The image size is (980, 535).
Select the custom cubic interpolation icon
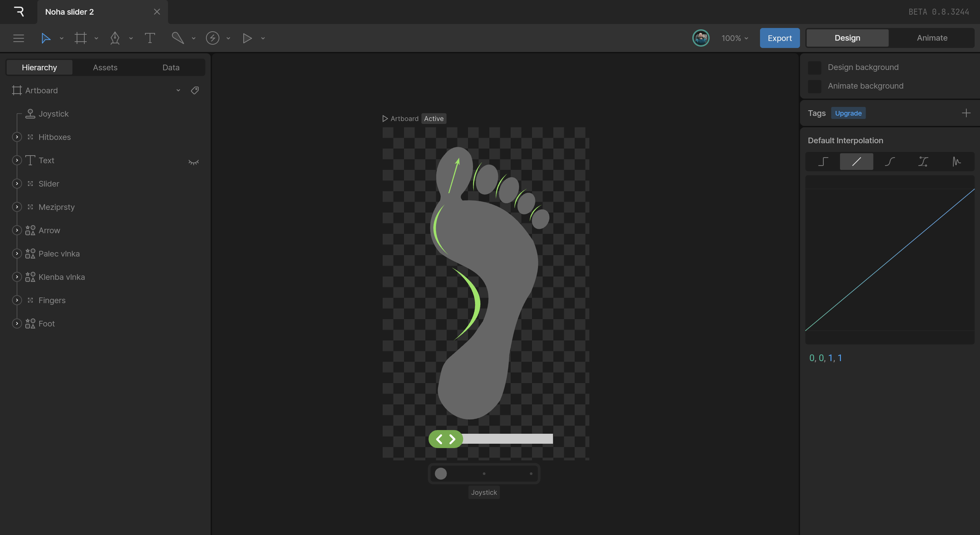923,162
